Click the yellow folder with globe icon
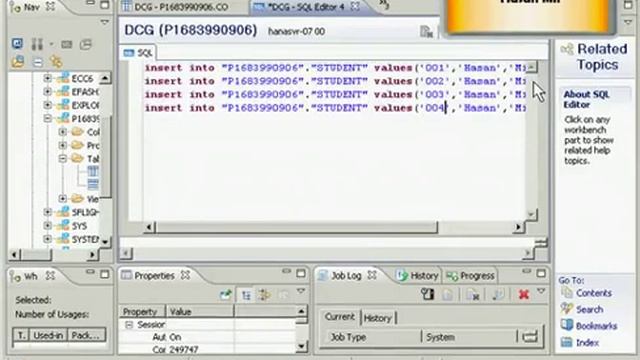Screen dimensions: 640x360 point(18,62)
